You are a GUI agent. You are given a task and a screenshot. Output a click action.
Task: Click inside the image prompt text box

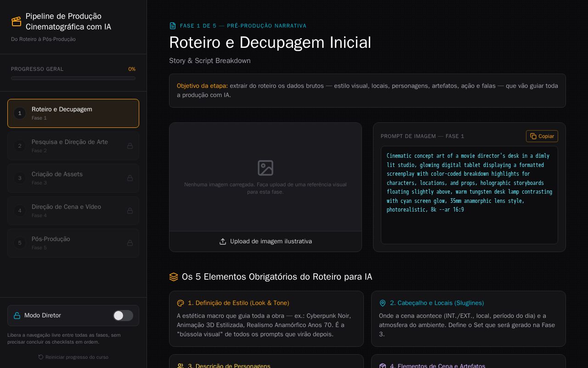pos(469,195)
